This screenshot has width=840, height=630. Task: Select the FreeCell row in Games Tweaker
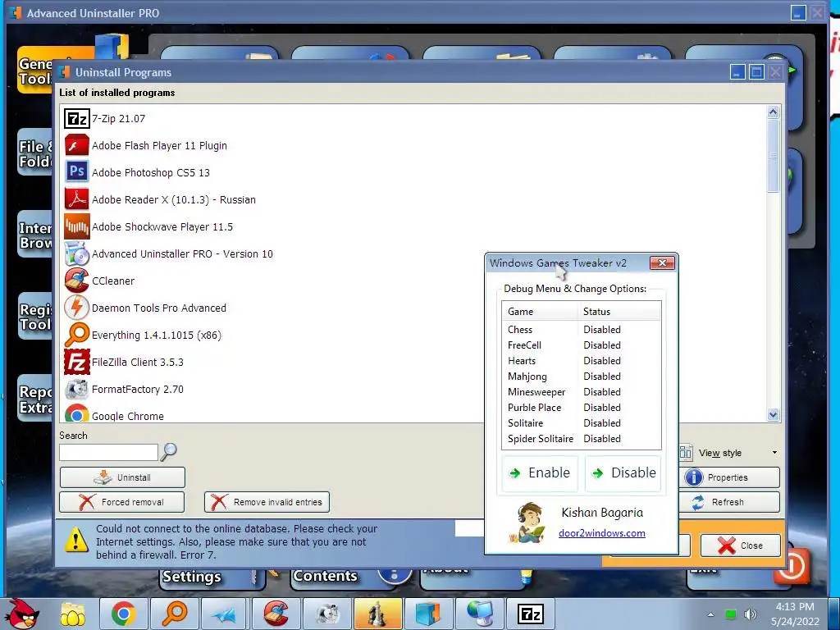point(582,345)
